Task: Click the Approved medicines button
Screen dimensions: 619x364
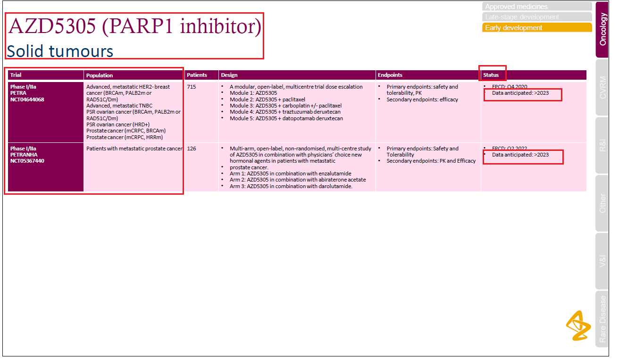Action: pyautogui.click(x=536, y=7)
